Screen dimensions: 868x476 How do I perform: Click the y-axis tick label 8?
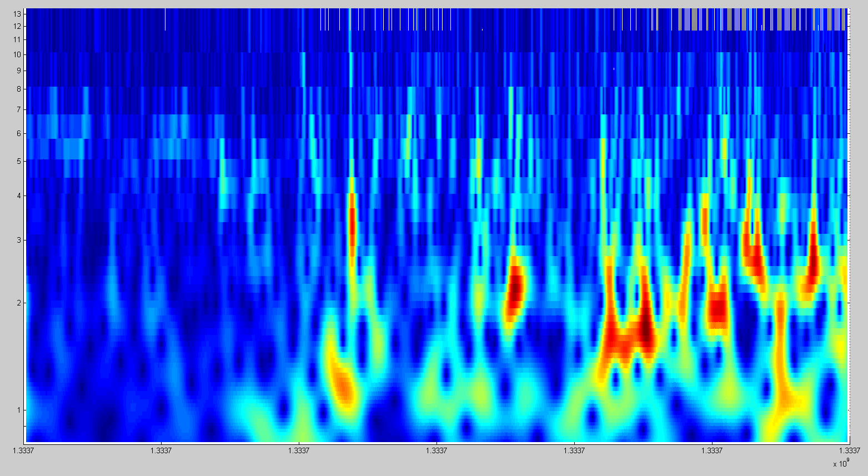tap(19, 89)
